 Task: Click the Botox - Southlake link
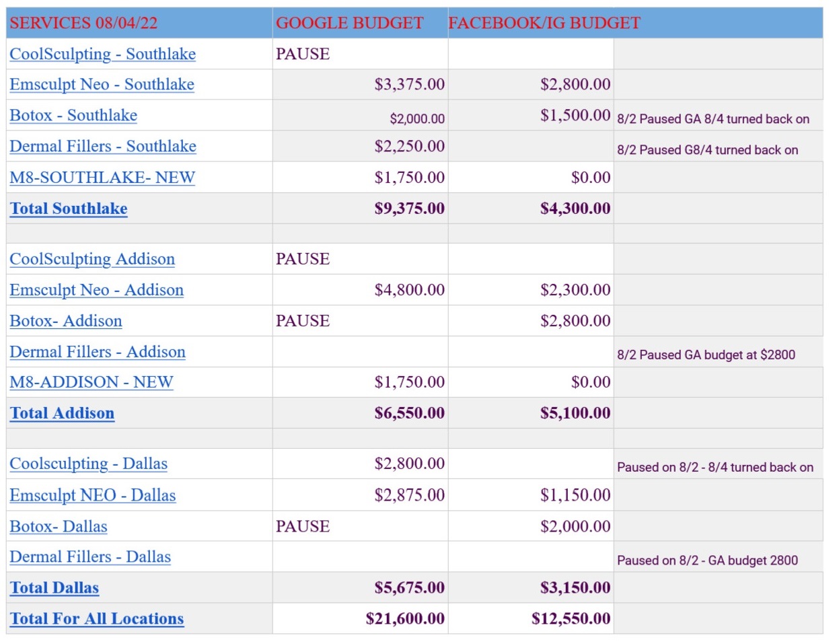tap(73, 115)
